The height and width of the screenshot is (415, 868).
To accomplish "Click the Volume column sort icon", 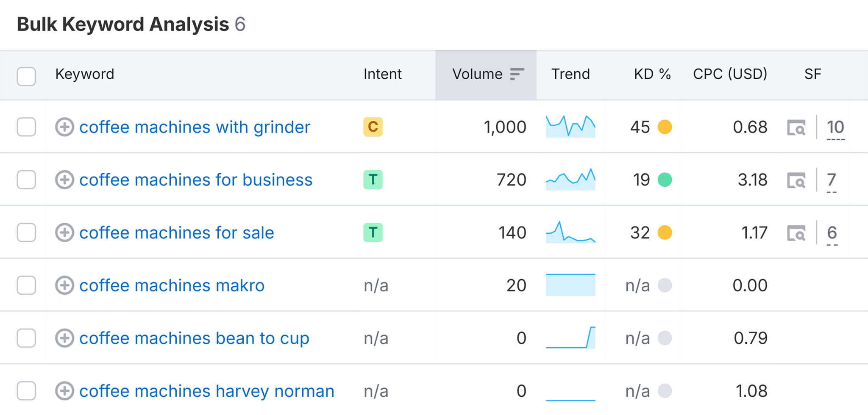I will [517, 74].
